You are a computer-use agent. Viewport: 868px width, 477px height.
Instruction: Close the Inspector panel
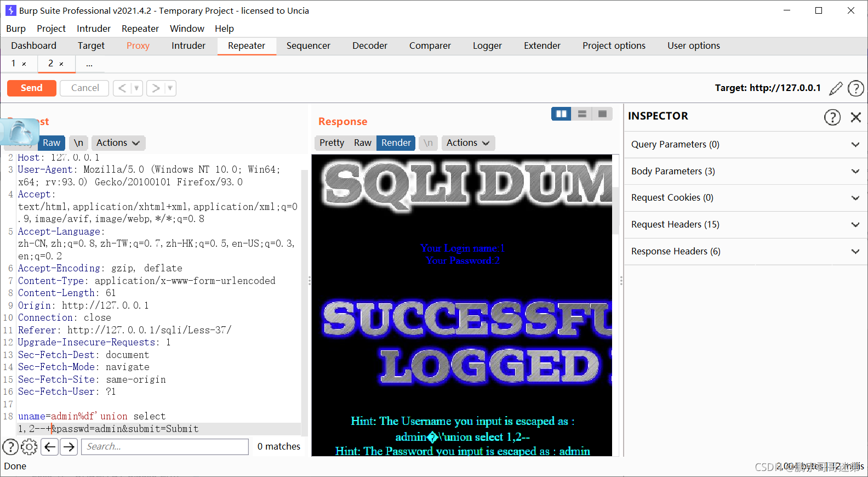pos(855,117)
